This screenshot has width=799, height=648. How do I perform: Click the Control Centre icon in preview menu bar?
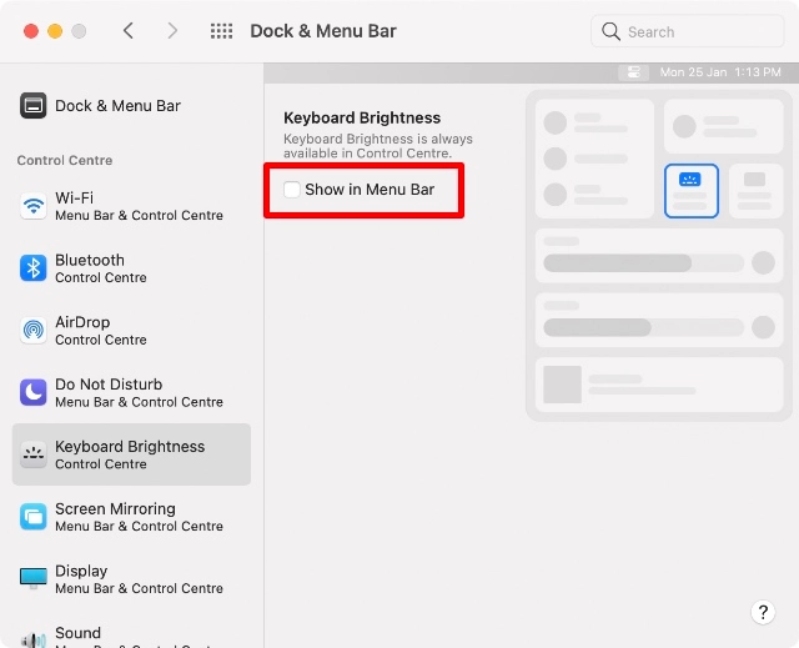[633, 73]
